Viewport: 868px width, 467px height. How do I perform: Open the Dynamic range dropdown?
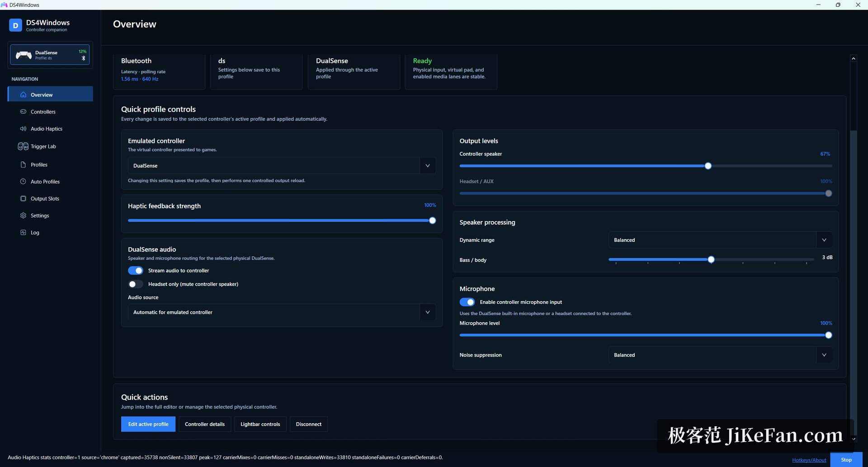[x=720, y=240]
